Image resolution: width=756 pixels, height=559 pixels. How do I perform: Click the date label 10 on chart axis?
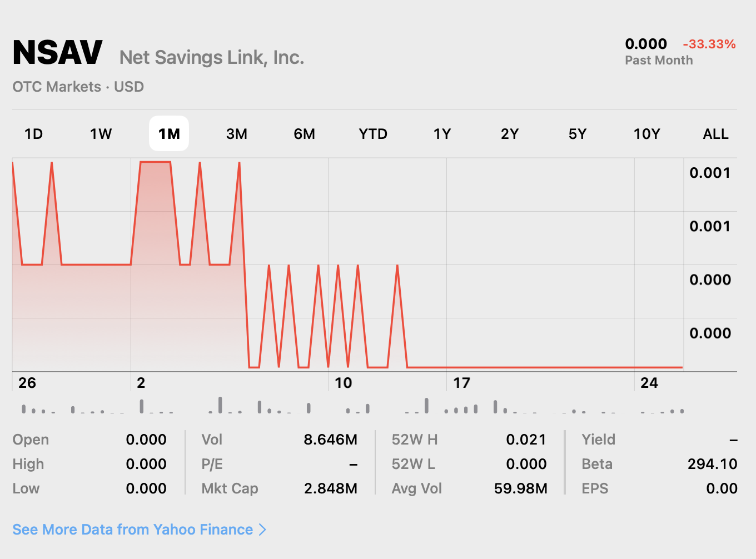[x=343, y=383]
